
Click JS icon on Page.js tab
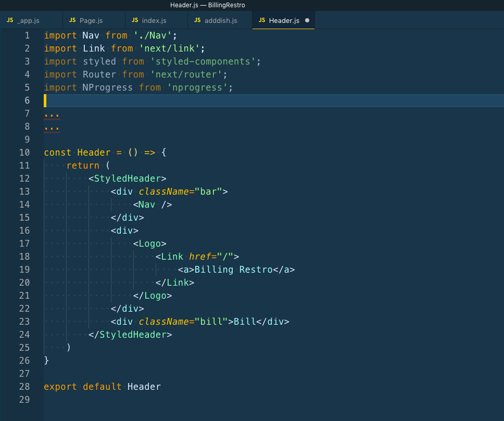point(72,20)
